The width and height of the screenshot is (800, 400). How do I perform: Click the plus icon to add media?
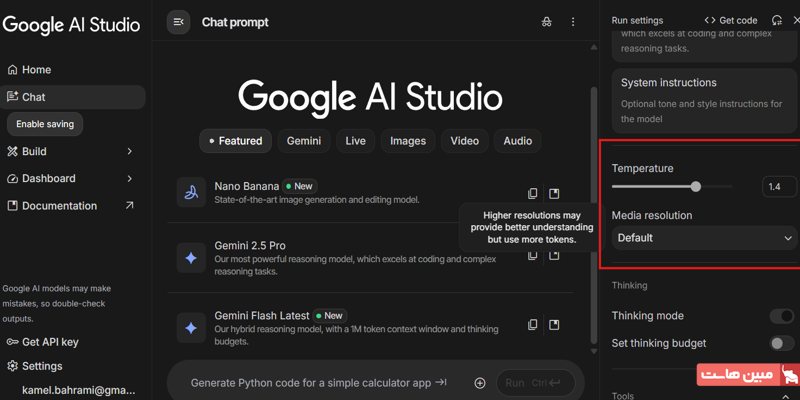(480, 383)
